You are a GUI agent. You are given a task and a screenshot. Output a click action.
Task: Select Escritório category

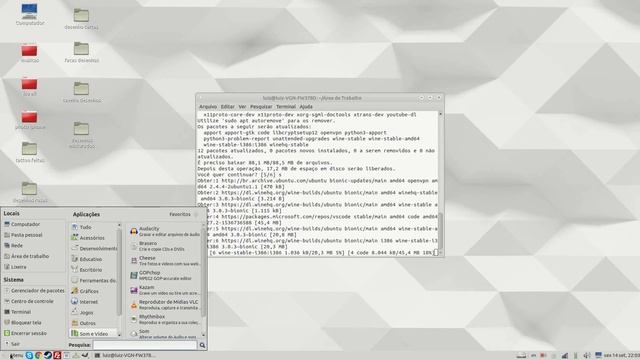(93, 270)
